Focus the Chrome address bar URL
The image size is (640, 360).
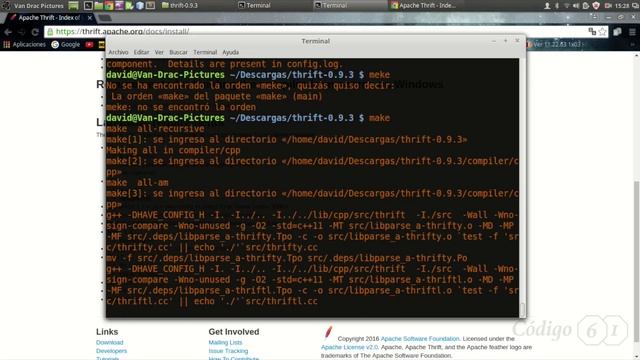click(x=122, y=31)
